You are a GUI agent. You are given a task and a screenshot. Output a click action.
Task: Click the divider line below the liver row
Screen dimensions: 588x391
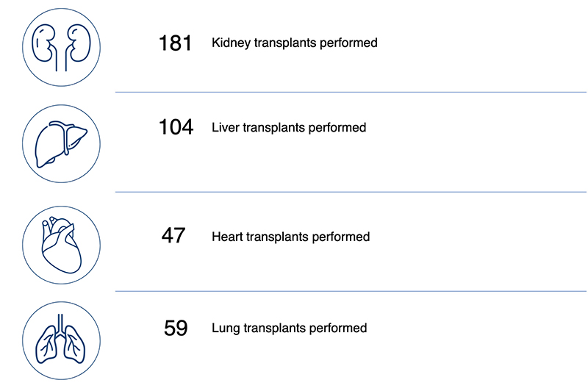351,192
